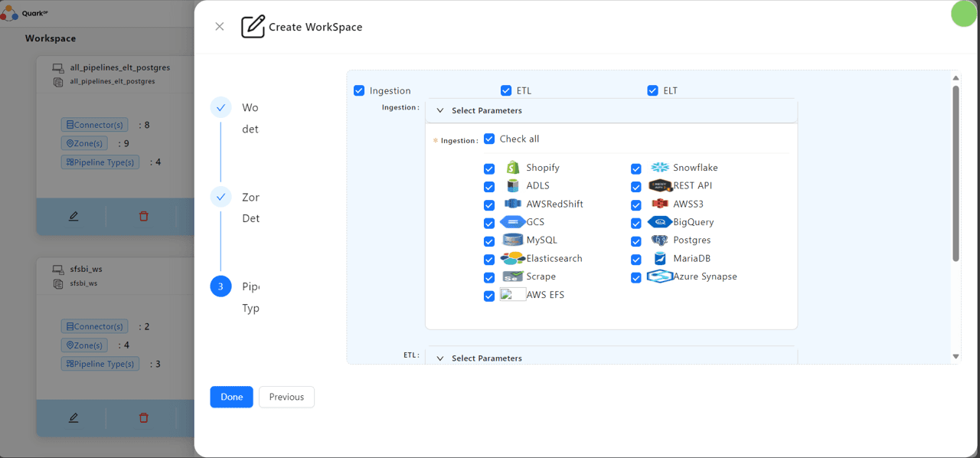Click the Azure Synapse connector icon
Image resolution: width=980 pixels, height=458 pixels.
pyautogui.click(x=659, y=276)
